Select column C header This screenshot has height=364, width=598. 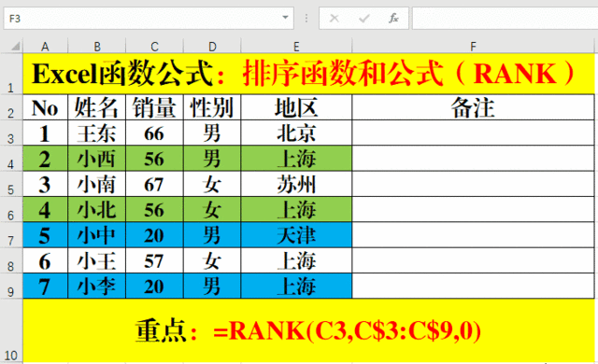[154, 47]
